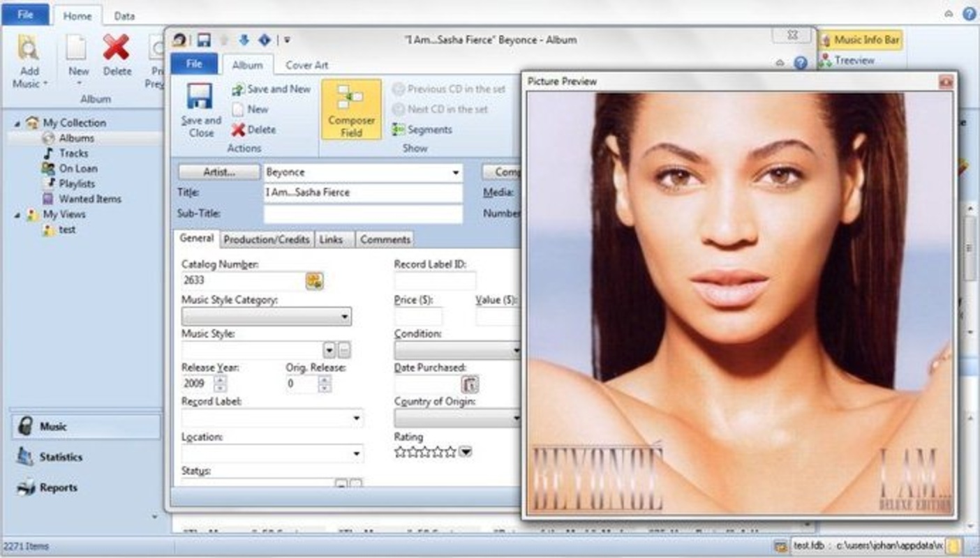This screenshot has height=558, width=980.
Task: Click the New album icon in main ribbon
Action: [x=76, y=47]
